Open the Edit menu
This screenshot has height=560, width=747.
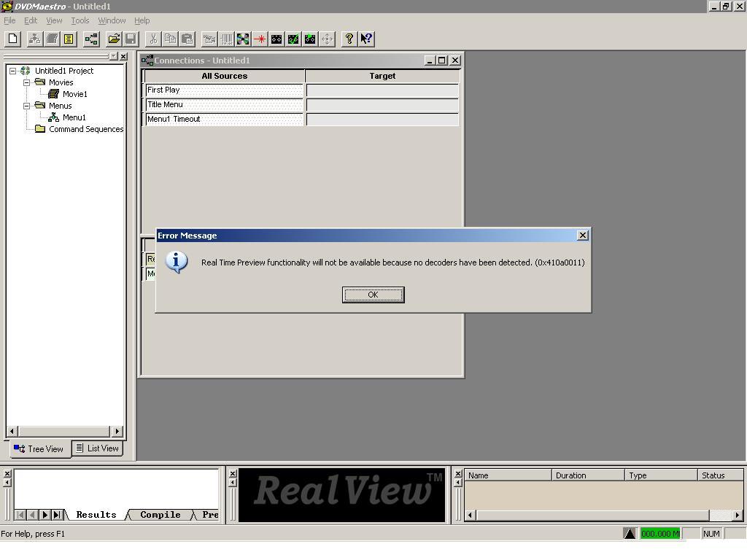[31, 20]
